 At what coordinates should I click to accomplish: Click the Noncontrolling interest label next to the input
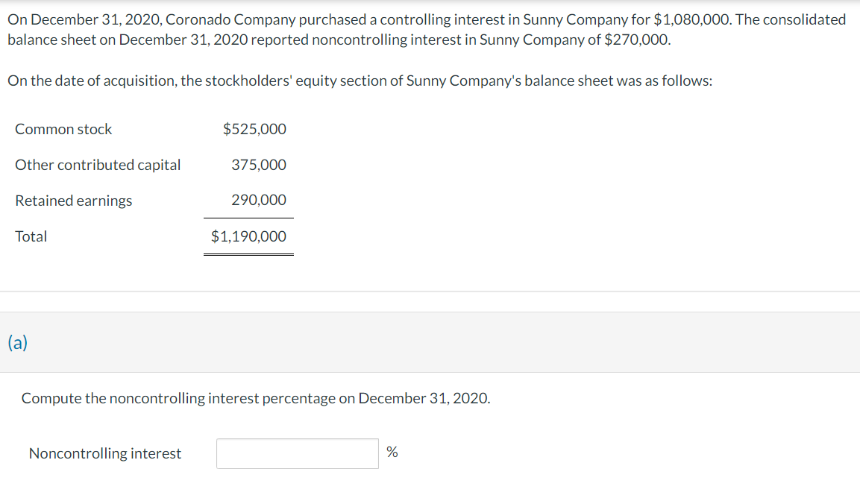(104, 453)
